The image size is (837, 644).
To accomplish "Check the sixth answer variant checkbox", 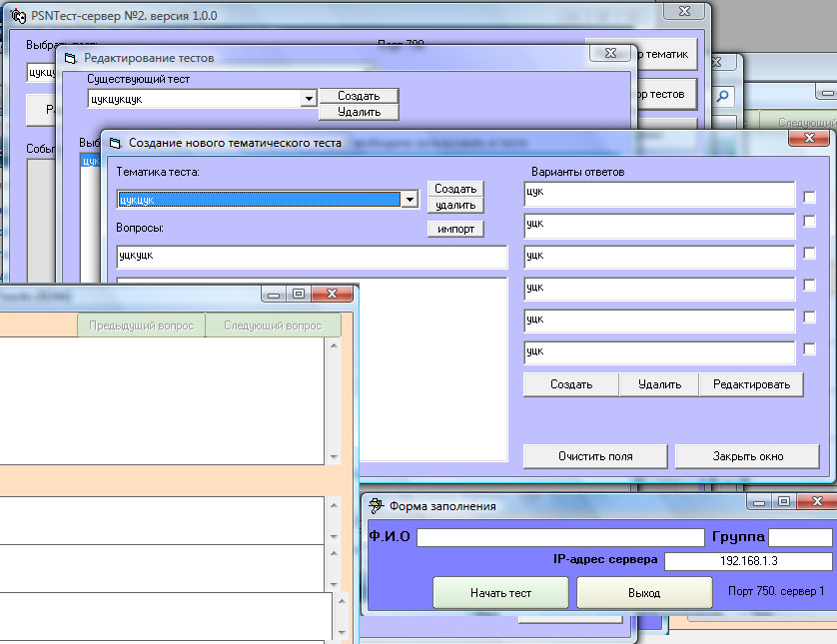I will 809,348.
